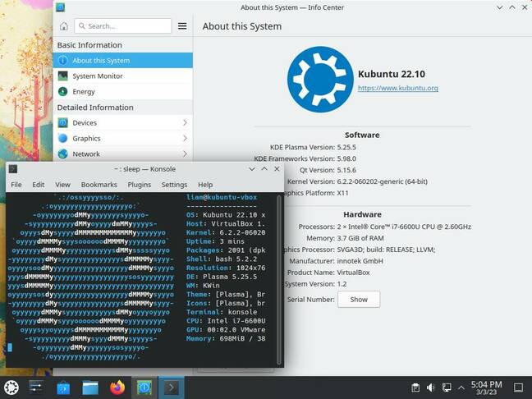Open Konsole Edit menu
This screenshot has height=399, width=532.
coord(39,185)
